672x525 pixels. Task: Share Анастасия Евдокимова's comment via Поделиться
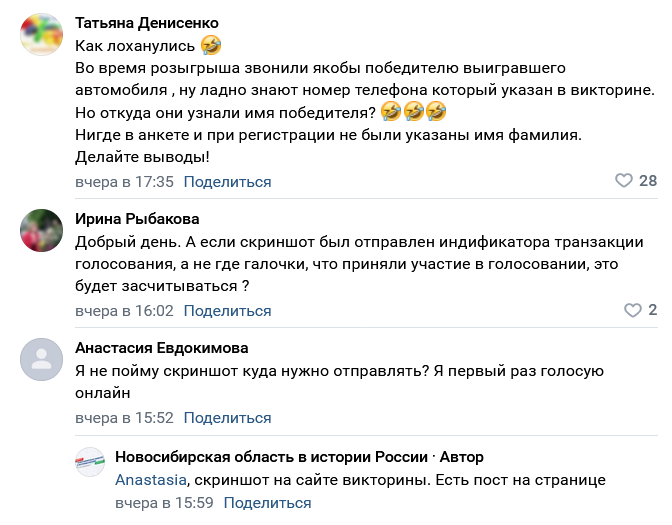pos(228,418)
